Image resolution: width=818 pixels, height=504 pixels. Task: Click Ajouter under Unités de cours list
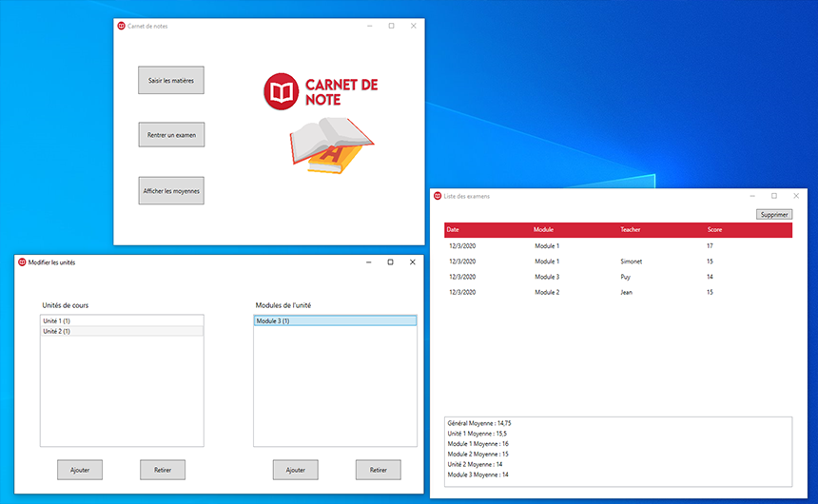(80, 470)
